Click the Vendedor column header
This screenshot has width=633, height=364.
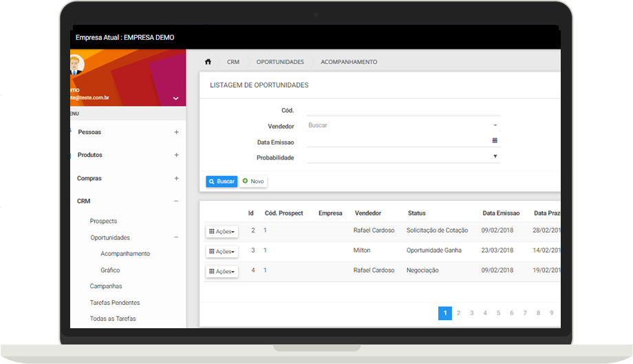pyautogui.click(x=368, y=213)
